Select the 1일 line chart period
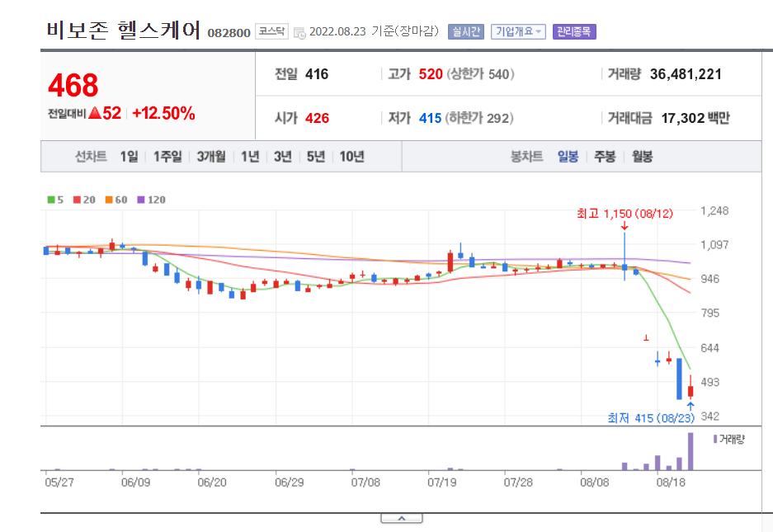Screen dimensions: 773x532 (130, 157)
